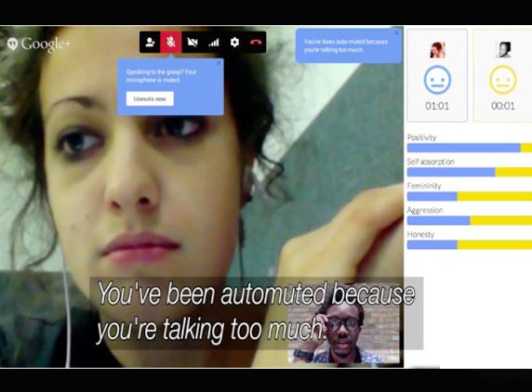Click the woman's avatar thumbnail in the sidebar
The height and width of the screenshot is (392, 532).
click(437, 50)
